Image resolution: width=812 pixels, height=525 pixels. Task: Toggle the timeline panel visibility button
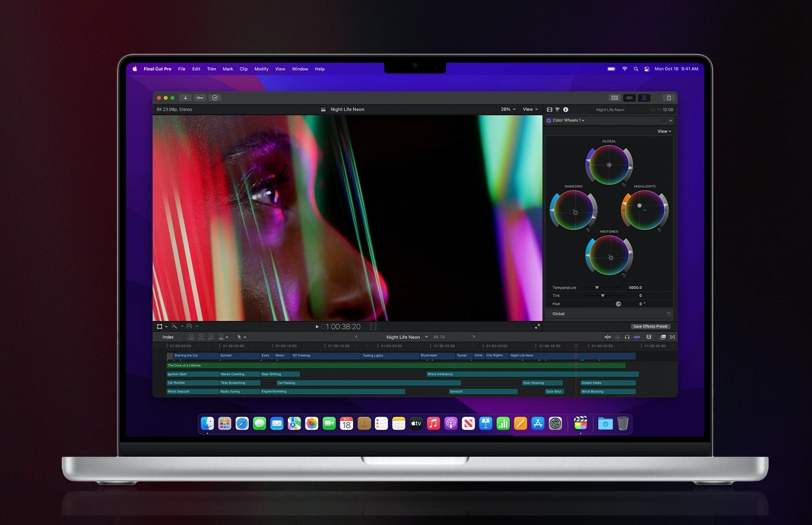pos(629,98)
